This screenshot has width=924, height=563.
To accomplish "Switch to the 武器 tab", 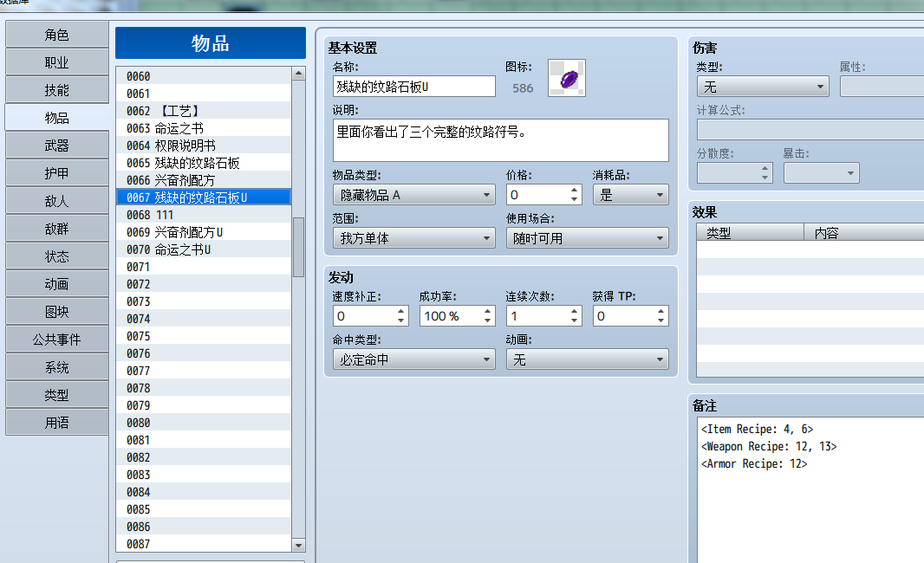I will [x=56, y=146].
